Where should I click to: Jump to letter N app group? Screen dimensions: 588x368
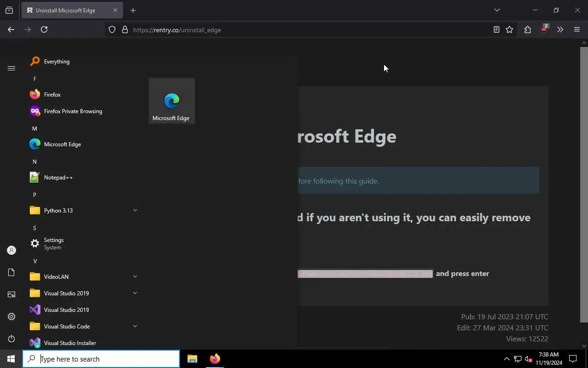point(34,161)
